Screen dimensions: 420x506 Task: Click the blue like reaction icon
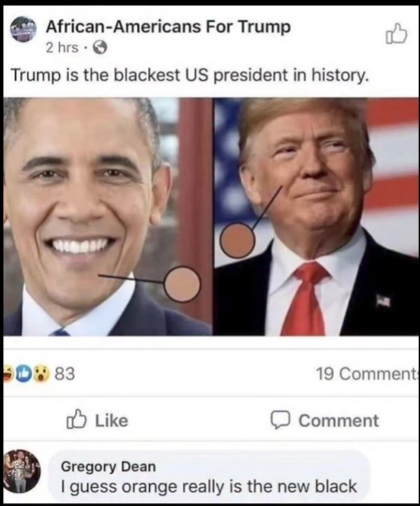[23, 373]
